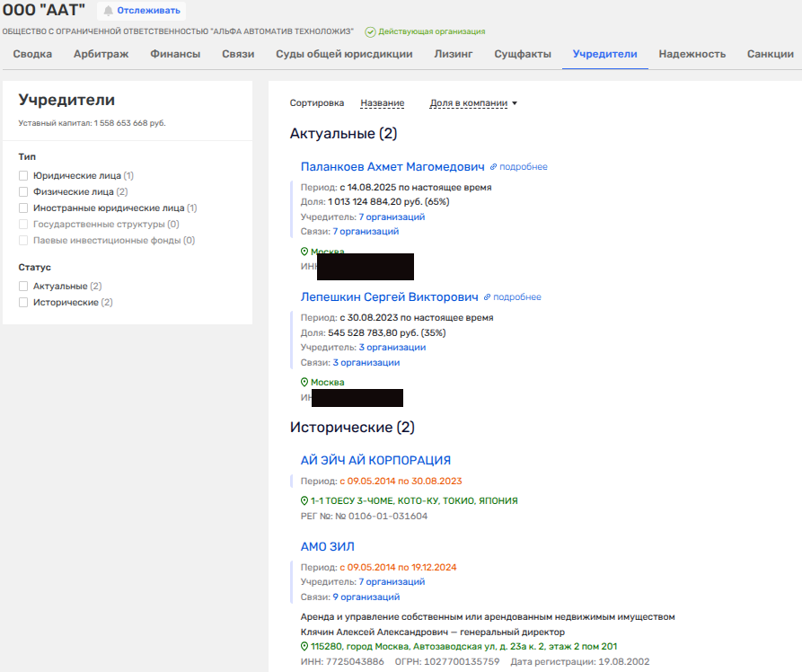Switch to the Арбитраж tab
The height and width of the screenshot is (672, 802).
101,54
